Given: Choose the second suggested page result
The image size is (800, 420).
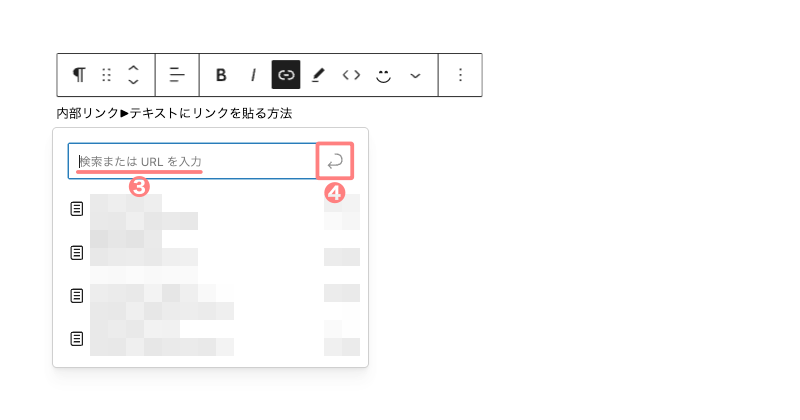Looking at the screenshot, I should [x=215, y=252].
